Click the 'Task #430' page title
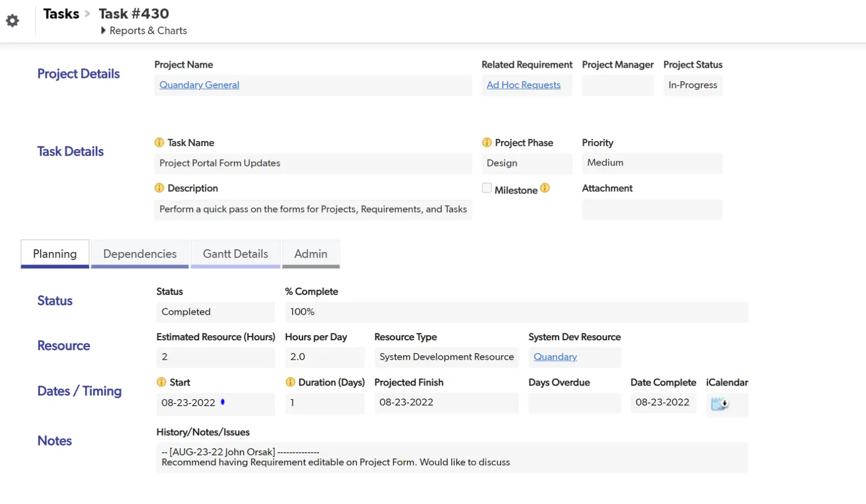This screenshot has width=866, height=504. tap(134, 14)
